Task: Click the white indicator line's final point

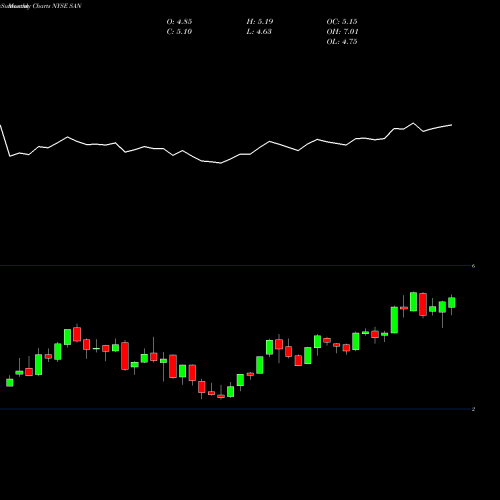Action: (452, 125)
